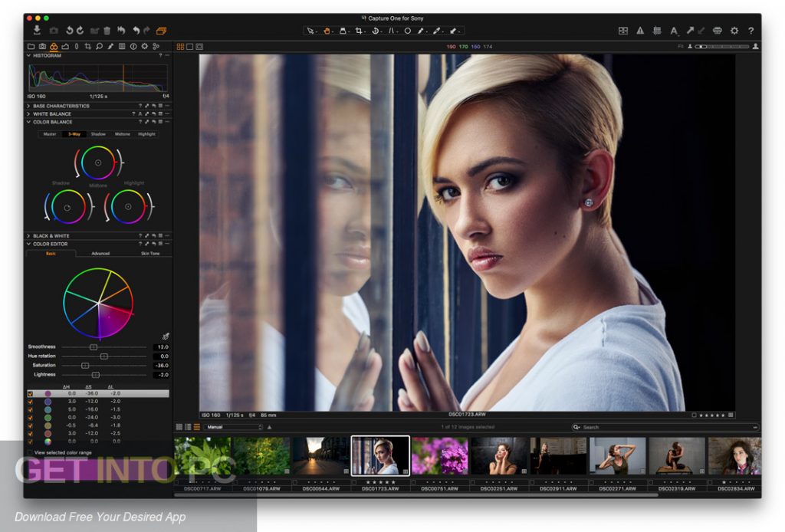Click the exposure warning triangle icon
This screenshot has height=532, width=785.
click(640, 31)
